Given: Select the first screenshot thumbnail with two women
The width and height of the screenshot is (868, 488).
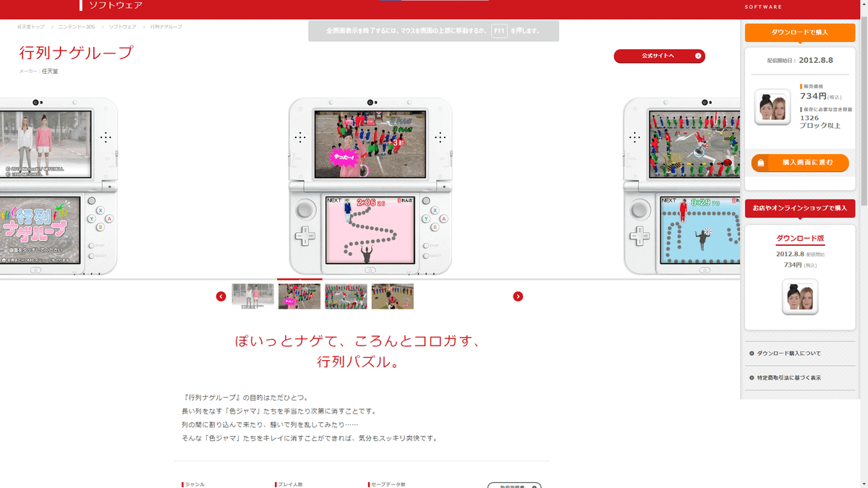Looking at the screenshot, I should point(252,296).
